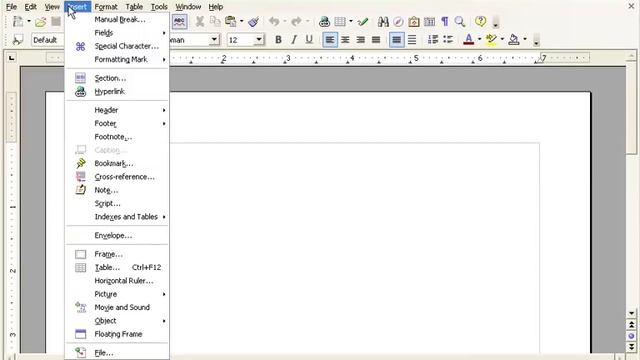Select Hyperlink in the Insert menu
Image resolution: width=640 pixels, height=360 pixels.
click(117, 91)
